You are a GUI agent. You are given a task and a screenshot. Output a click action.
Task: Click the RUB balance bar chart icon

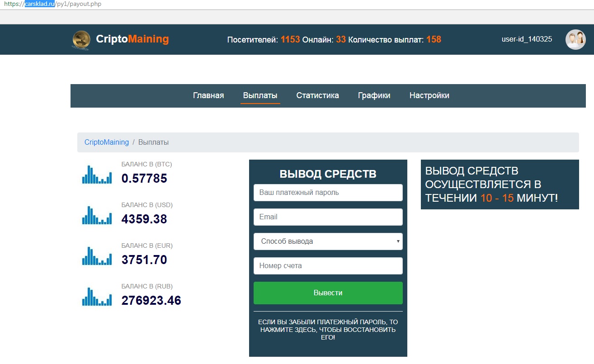coord(97,297)
